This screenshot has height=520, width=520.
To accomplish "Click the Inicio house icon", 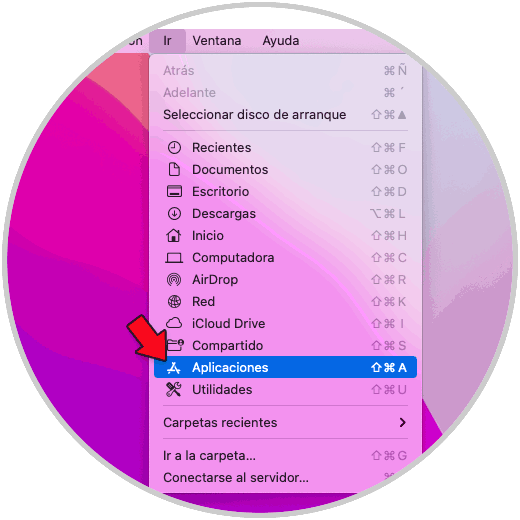I will (174, 235).
